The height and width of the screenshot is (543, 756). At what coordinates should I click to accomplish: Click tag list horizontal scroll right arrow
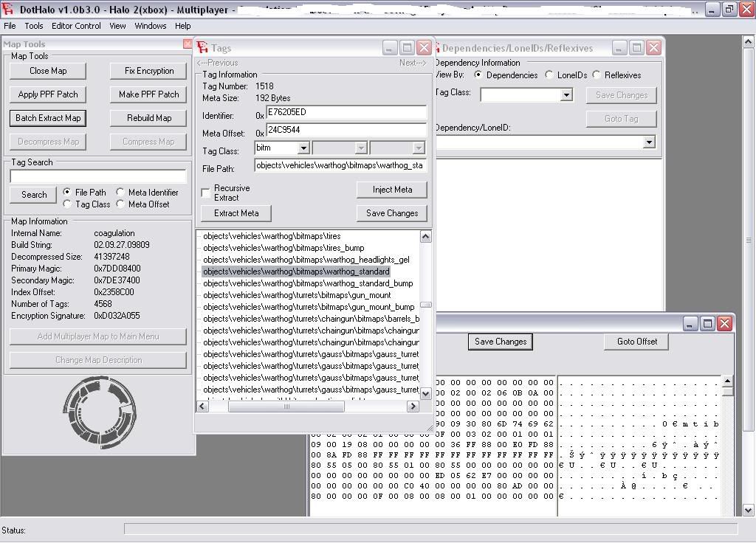(x=413, y=407)
